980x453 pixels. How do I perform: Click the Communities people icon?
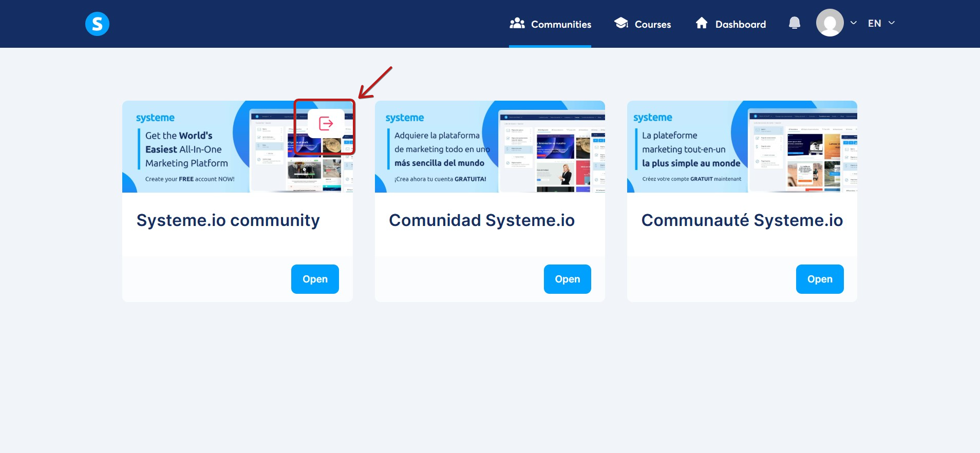pos(517,24)
